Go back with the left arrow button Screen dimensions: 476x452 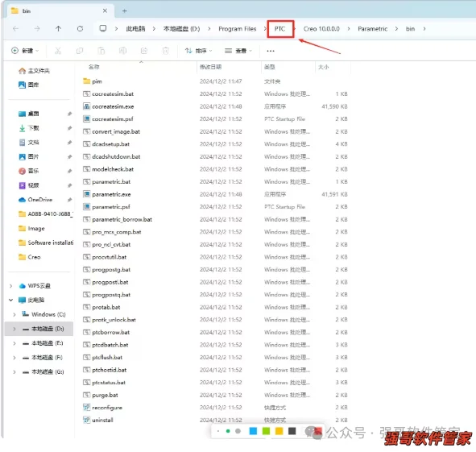point(16,28)
